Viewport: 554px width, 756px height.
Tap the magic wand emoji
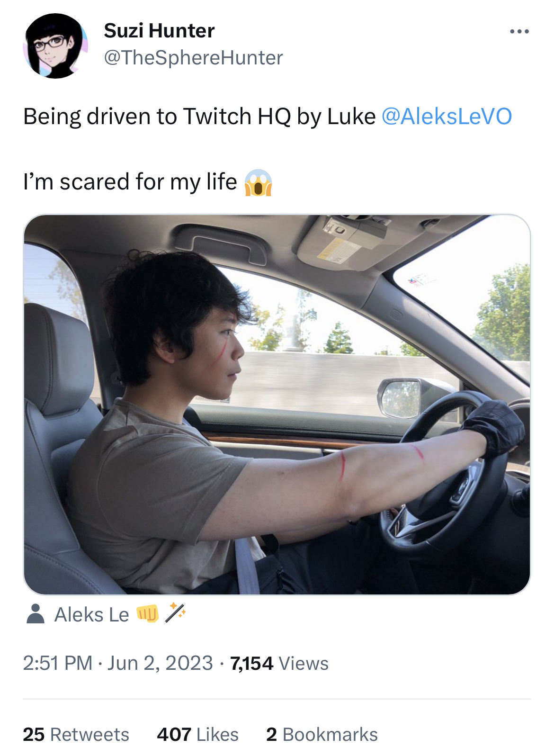(x=175, y=613)
